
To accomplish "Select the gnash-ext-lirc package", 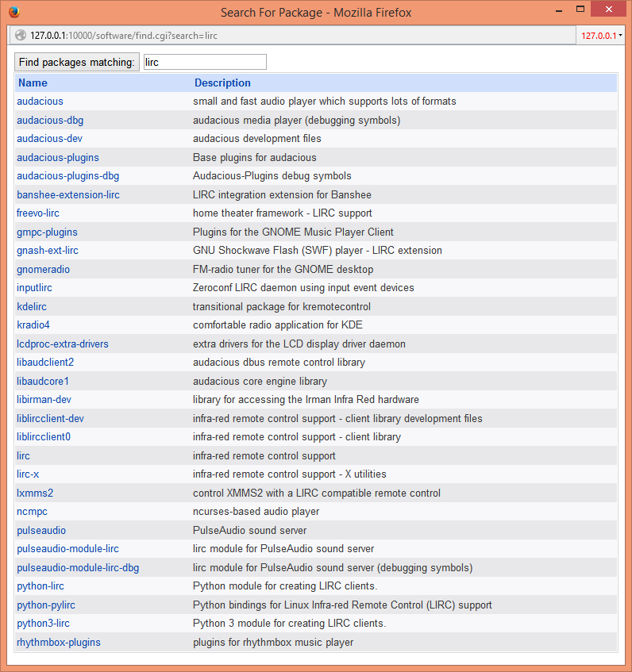I will (48, 250).
